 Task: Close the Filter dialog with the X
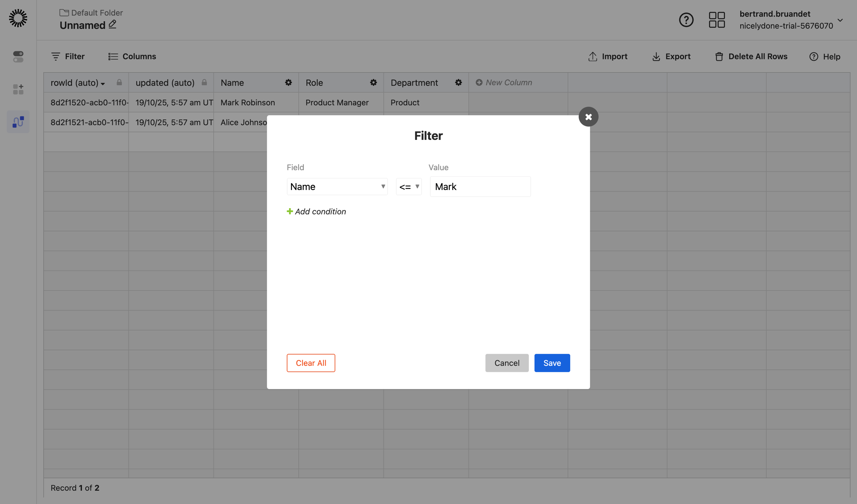588,117
